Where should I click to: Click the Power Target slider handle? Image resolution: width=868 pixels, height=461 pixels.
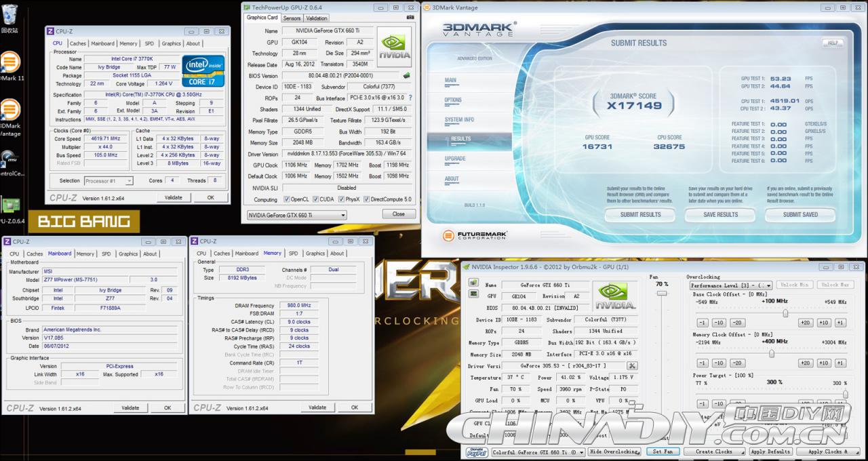click(845, 394)
